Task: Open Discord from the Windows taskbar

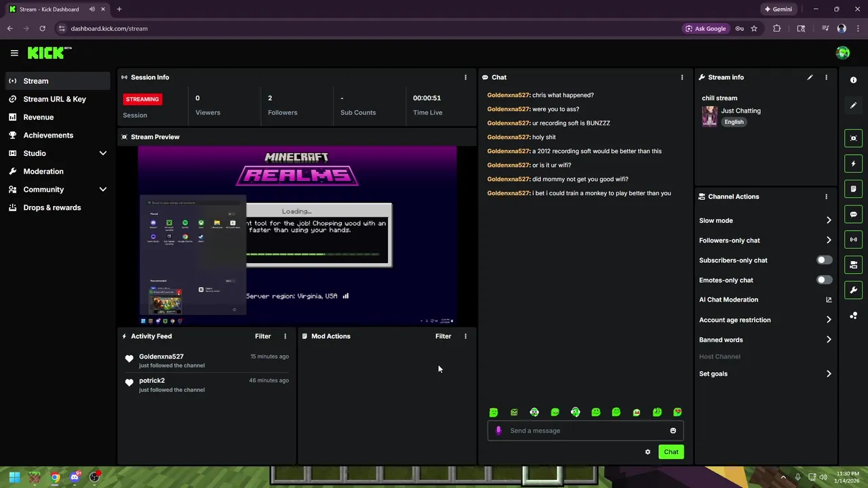Action: point(75,477)
